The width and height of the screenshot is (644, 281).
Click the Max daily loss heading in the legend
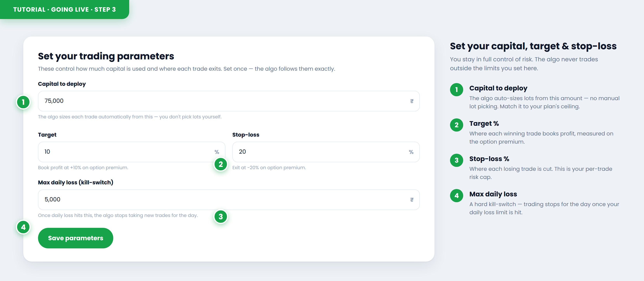[x=493, y=194]
